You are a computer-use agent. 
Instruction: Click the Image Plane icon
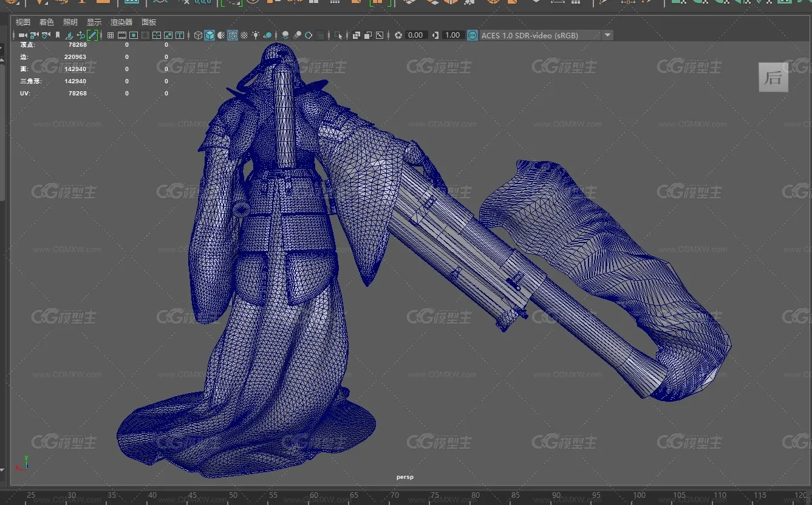(69, 35)
